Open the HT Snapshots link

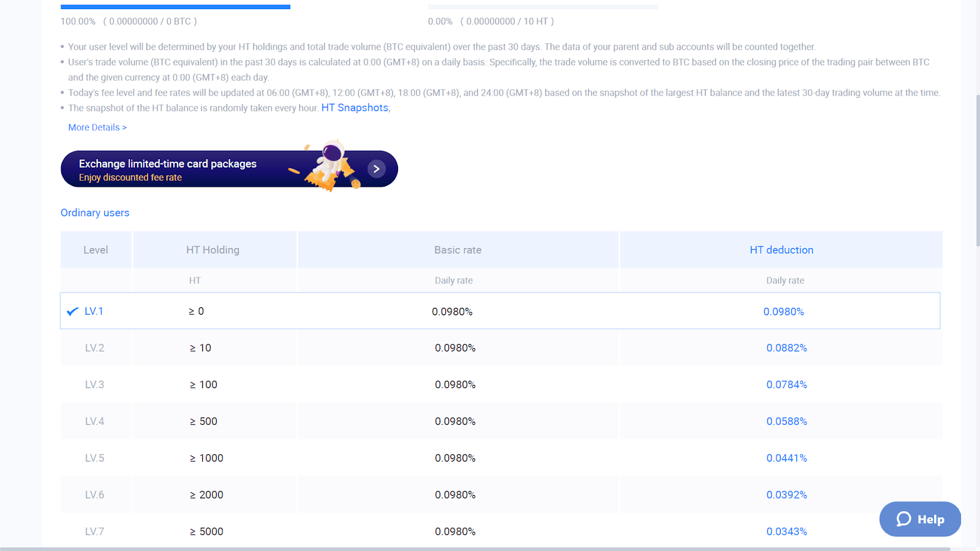pyautogui.click(x=355, y=108)
